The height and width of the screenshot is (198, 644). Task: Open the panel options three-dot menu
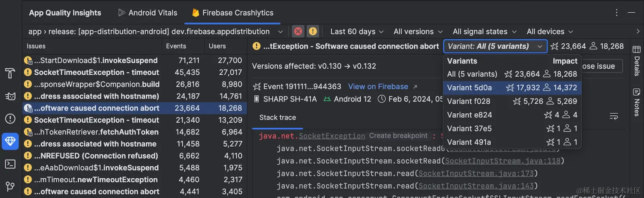616,12
